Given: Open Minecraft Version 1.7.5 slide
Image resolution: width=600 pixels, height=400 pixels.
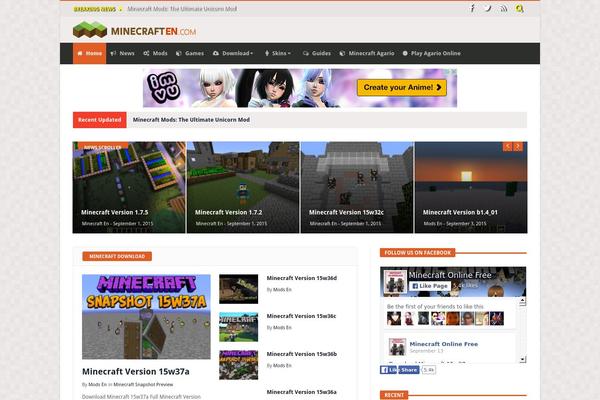Looking at the screenshot, I should [129, 187].
